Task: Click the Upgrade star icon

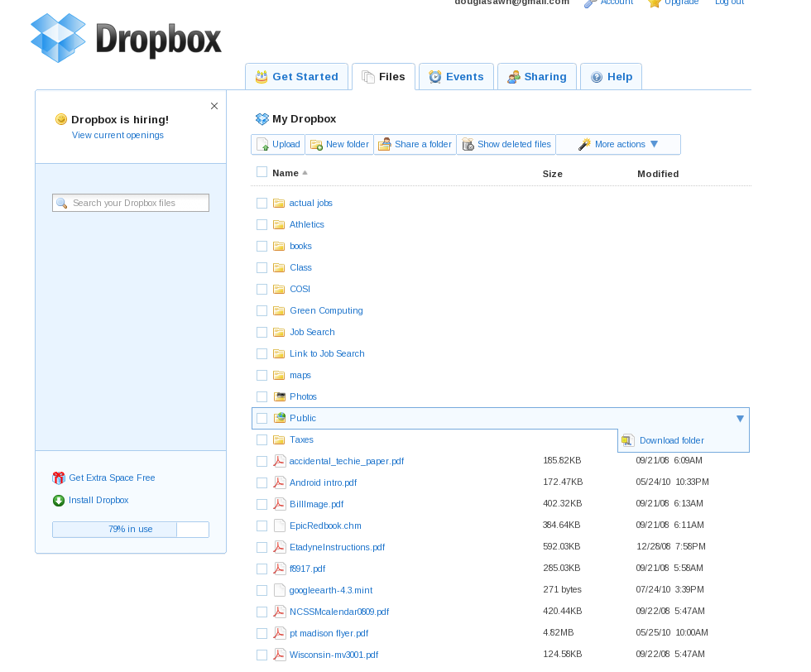Action: [655, 3]
